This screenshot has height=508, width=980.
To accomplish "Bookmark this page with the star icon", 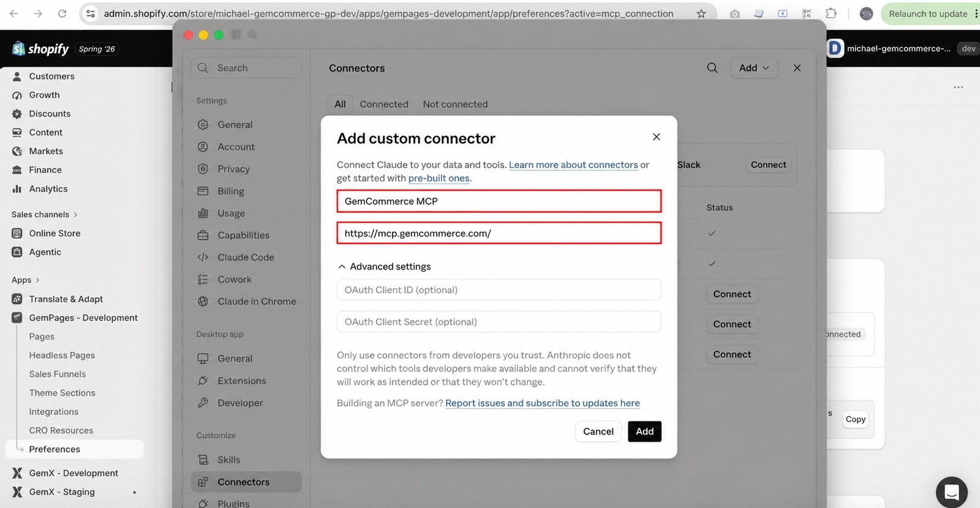I will point(701,13).
